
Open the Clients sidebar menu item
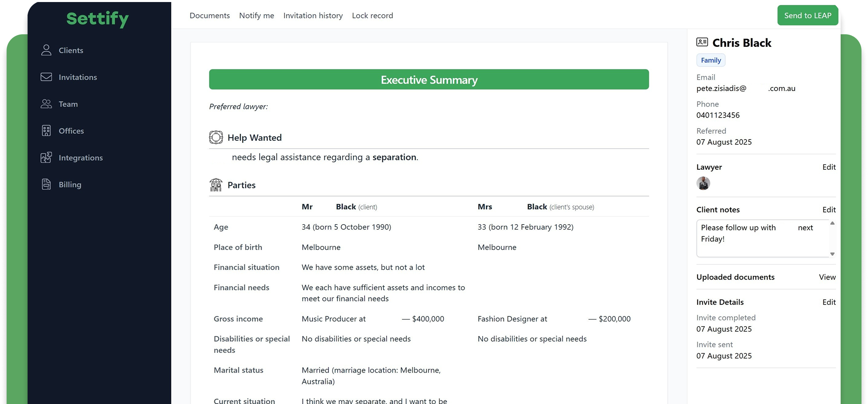(71, 50)
